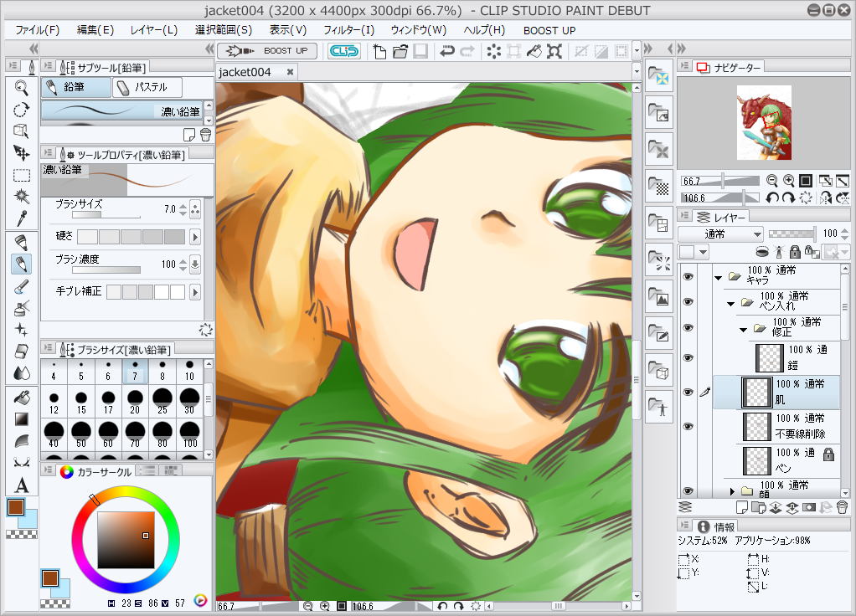Viewport: 856px width, 616px height.
Task: Click the BOOST UP toolbar button
Action: point(266,51)
